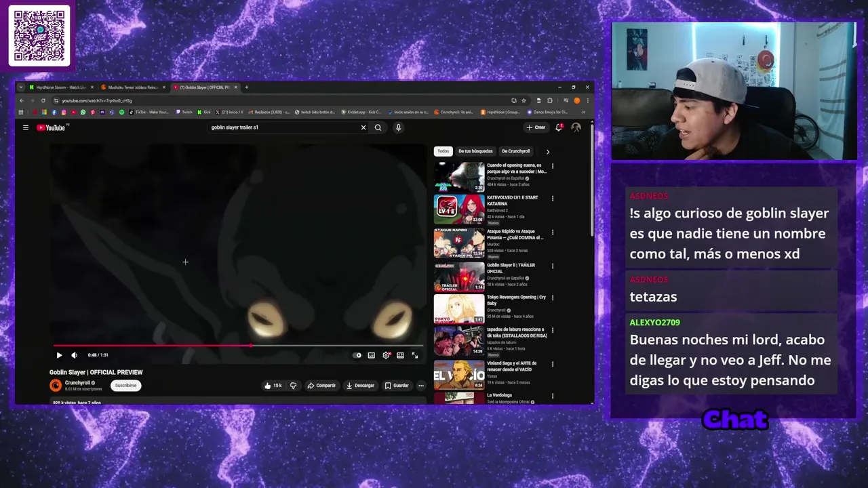Open the account avatar menu
The height and width of the screenshot is (488, 868).
click(x=576, y=127)
